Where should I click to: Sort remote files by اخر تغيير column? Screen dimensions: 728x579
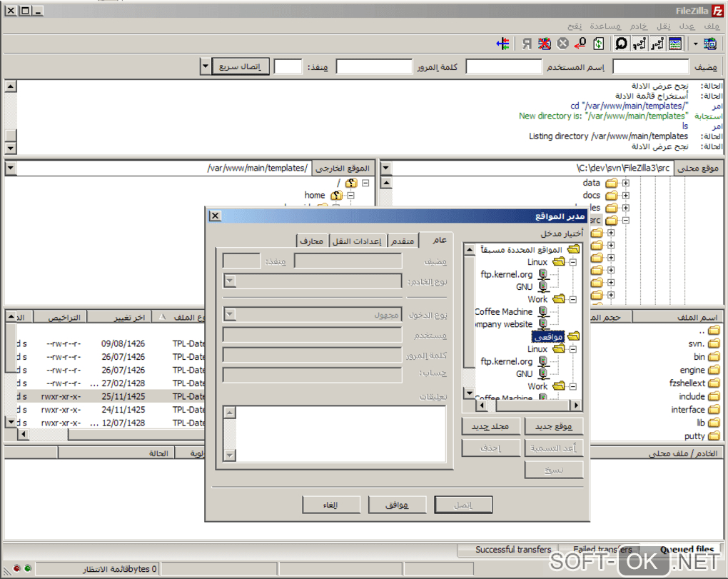120,317
